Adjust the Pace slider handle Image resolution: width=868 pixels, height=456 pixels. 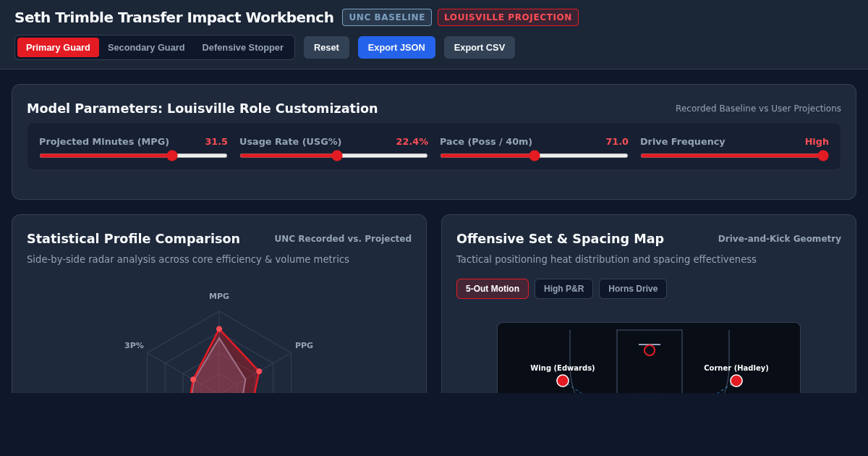click(x=535, y=156)
